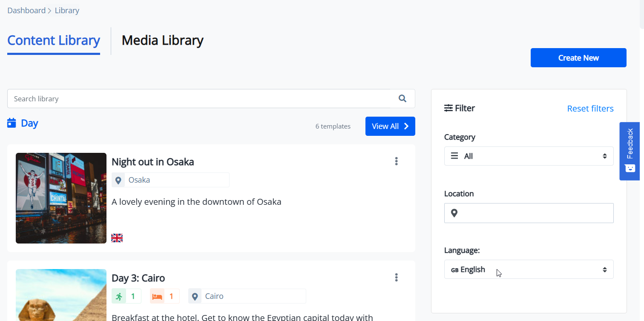Click the orange bed accommodation icon

point(157,296)
